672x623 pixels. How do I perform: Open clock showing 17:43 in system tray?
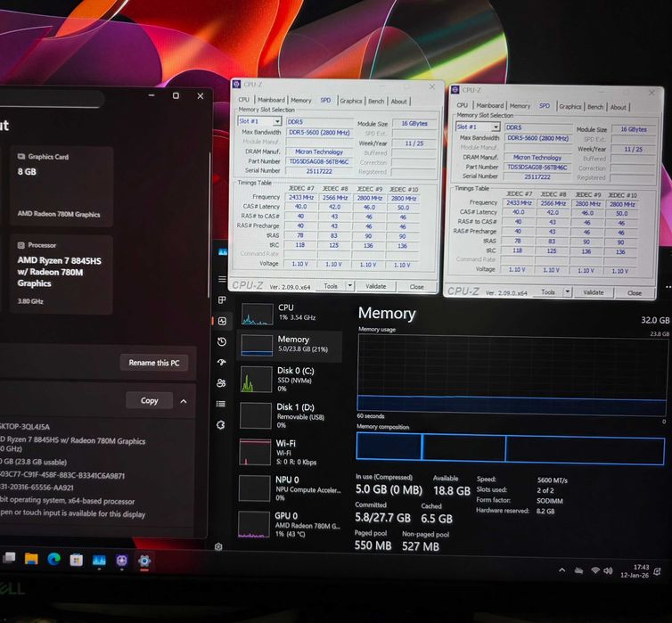(x=635, y=571)
